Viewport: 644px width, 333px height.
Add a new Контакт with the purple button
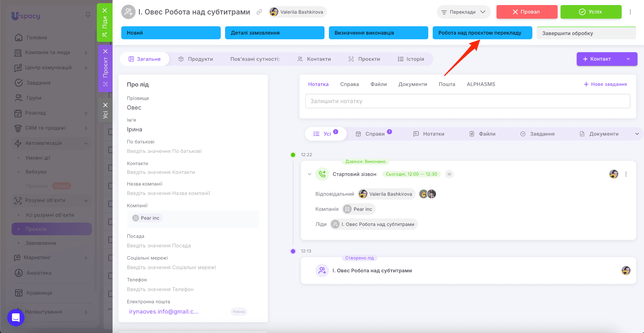pos(599,59)
